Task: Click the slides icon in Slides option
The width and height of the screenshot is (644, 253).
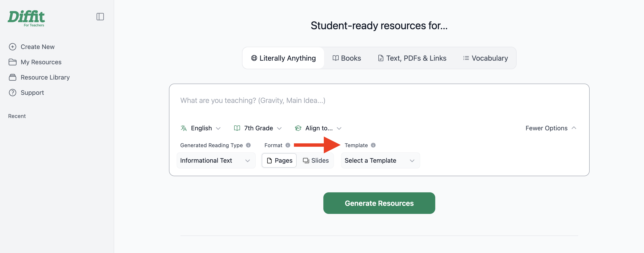Action: [306, 160]
